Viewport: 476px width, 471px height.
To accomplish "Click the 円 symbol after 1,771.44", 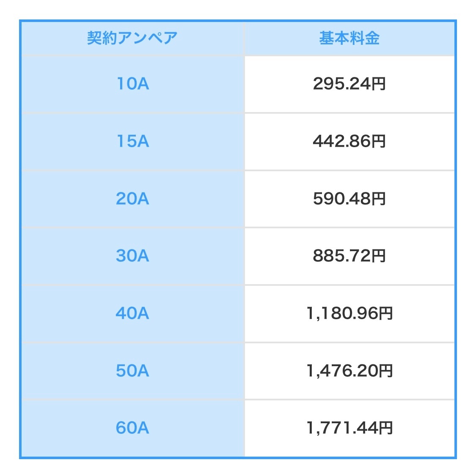I will [x=386, y=428].
